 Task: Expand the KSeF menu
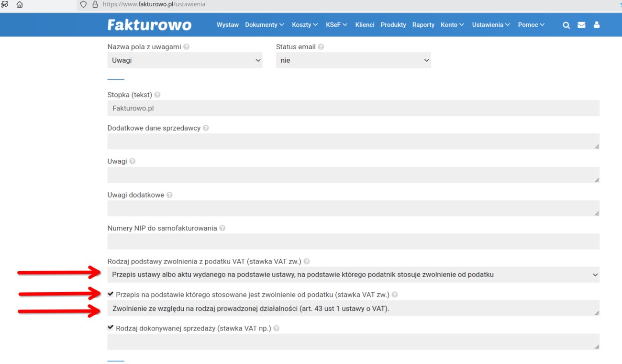click(x=336, y=25)
